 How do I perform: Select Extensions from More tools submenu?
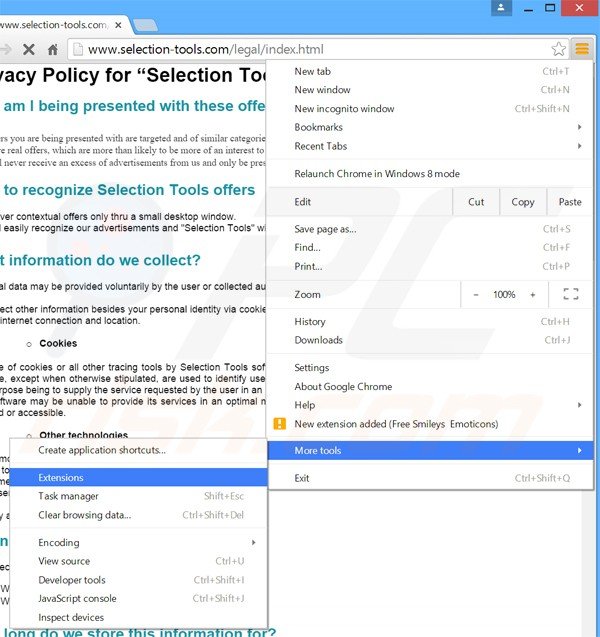(x=61, y=477)
